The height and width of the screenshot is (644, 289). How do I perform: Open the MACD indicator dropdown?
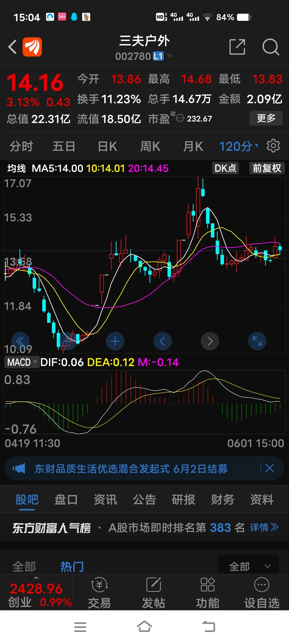point(22,362)
